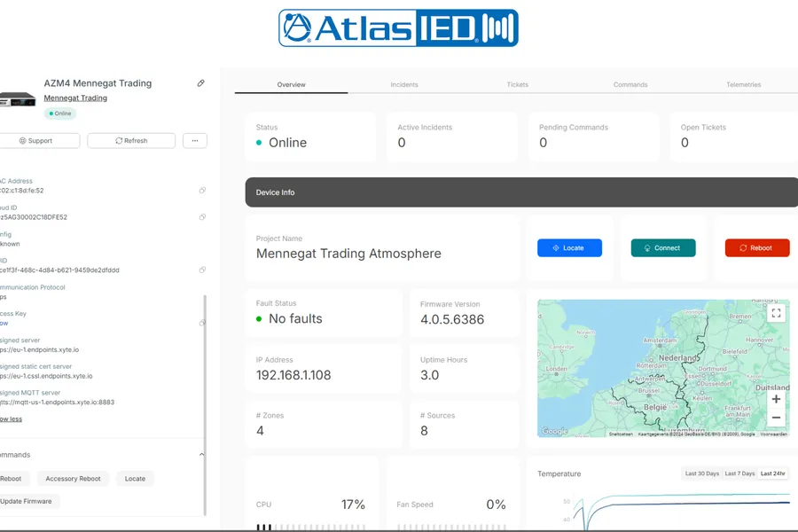Click Show less link

(11, 419)
